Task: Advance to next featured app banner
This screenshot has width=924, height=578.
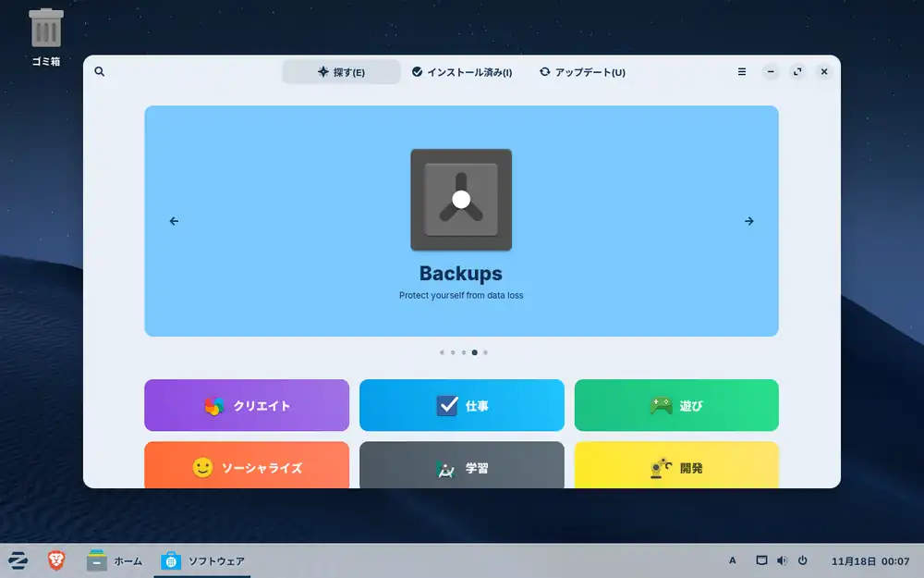Action: click(x=748, y=221)
